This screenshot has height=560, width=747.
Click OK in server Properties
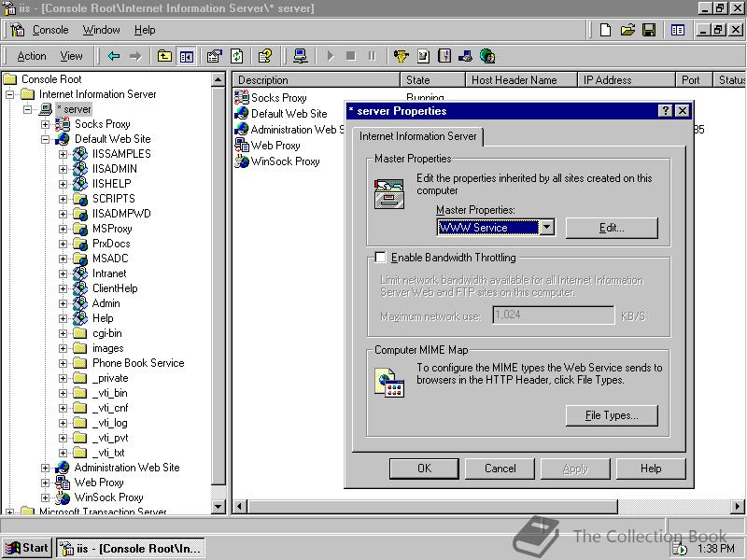coord(424,469)
